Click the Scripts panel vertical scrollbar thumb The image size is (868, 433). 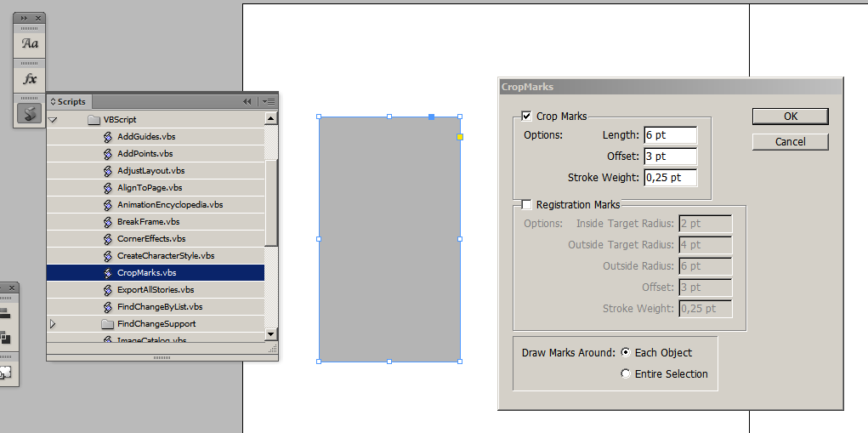point(270,202)
